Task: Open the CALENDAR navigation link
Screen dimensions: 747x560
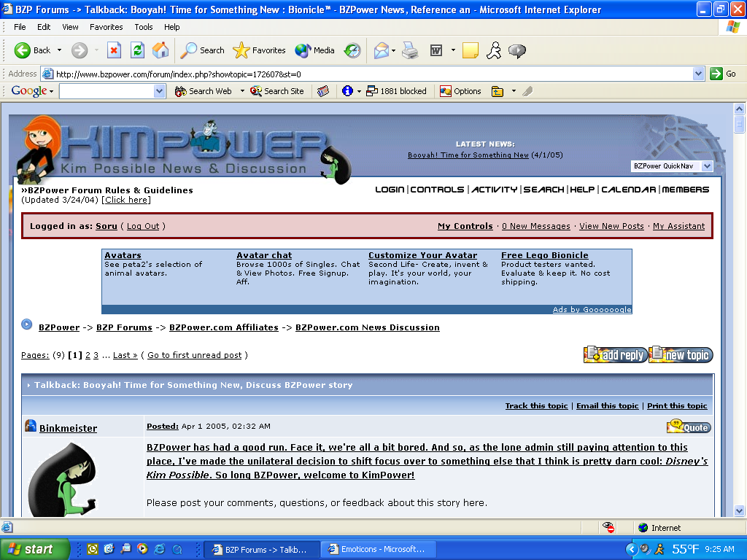Action: (x=628, y=190)
